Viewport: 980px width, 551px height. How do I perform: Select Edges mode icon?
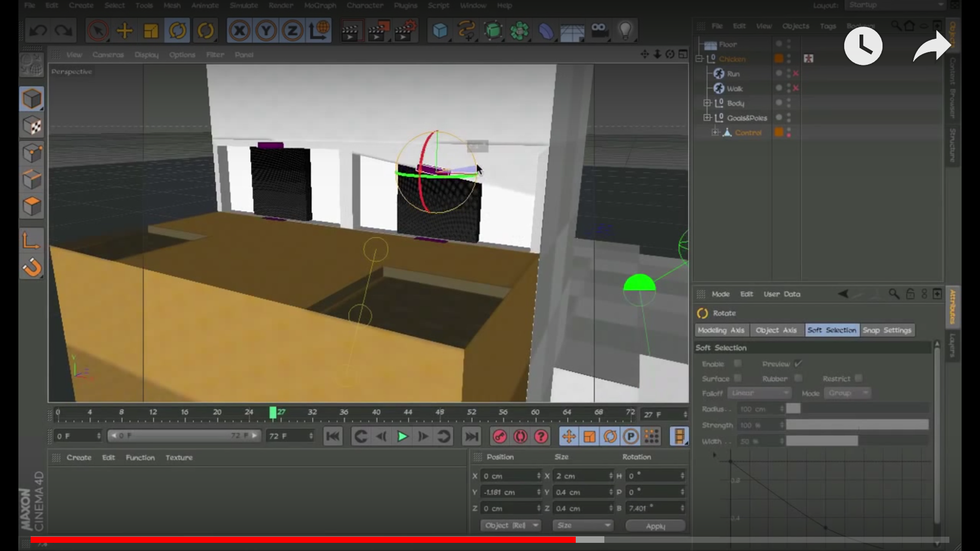pyautogui.click(x=32, y=180)
